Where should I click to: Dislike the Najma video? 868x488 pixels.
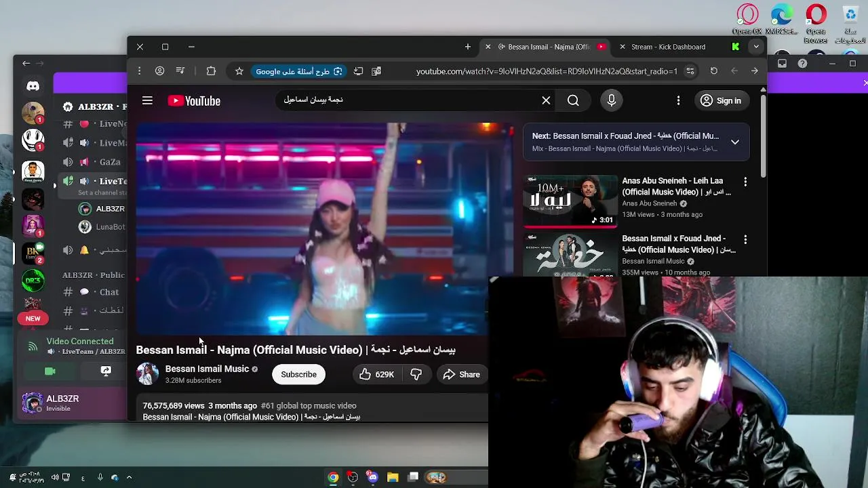(x=416, y=374)
